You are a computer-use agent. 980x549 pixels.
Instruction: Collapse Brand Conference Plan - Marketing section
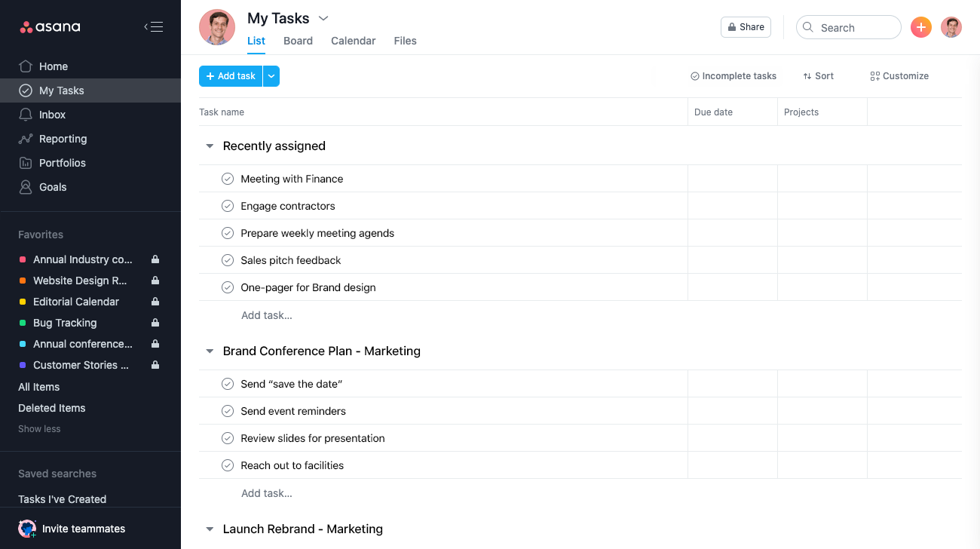(x=210, y=351)
